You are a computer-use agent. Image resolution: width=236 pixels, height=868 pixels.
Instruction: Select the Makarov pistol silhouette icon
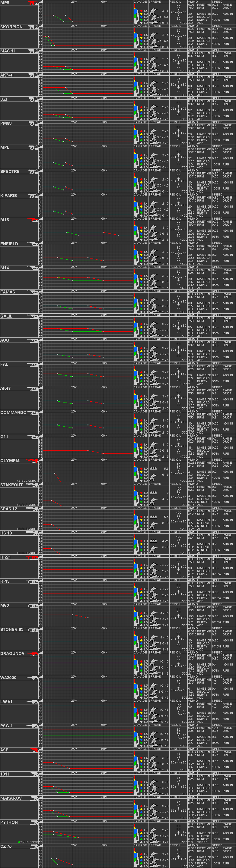click(34, 798)
